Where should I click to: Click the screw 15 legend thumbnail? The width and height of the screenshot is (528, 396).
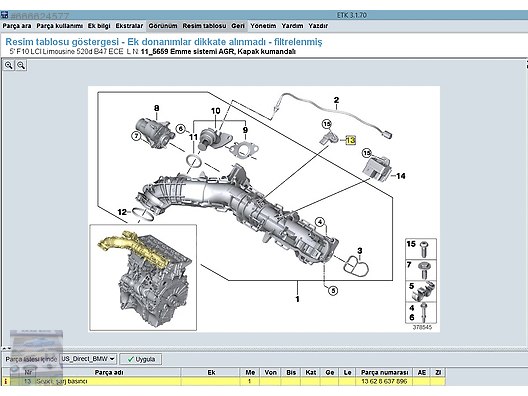coord(421,249)
